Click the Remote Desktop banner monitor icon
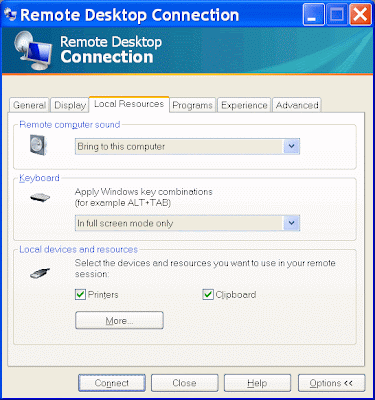Screen dimensions: 375x400 pyautogui.click(x=33, y=50)
